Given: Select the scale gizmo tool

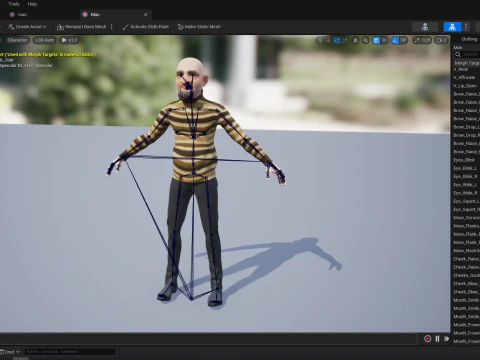Looking at the screenshot, I should 345,40.
